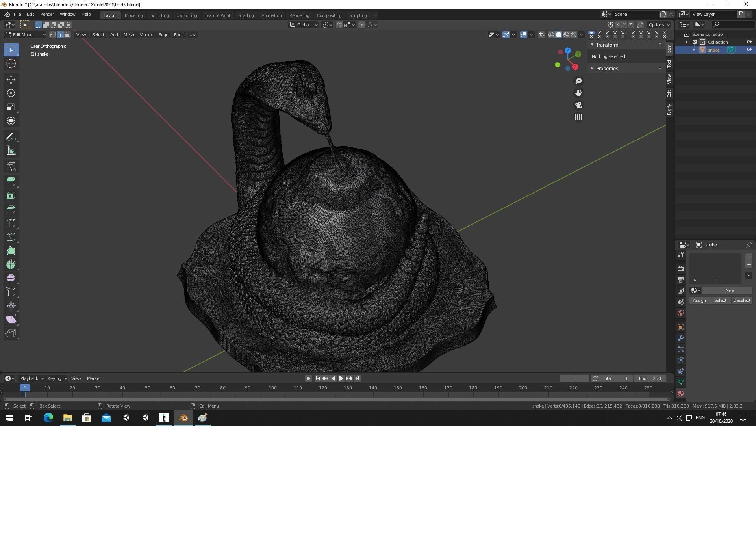Viewport: 756px width, 536px height.
Task: Switch to the Sculpting workspace tab
Action: coord(159,15)
